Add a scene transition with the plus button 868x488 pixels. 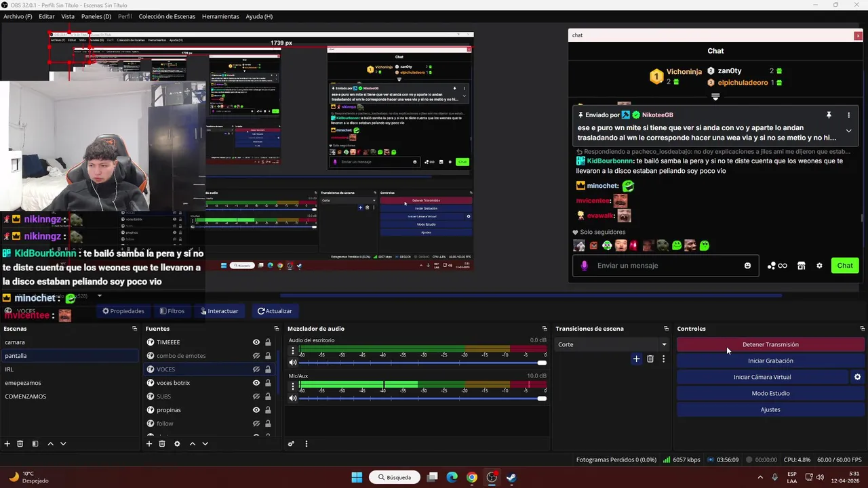tap(636, 359)
